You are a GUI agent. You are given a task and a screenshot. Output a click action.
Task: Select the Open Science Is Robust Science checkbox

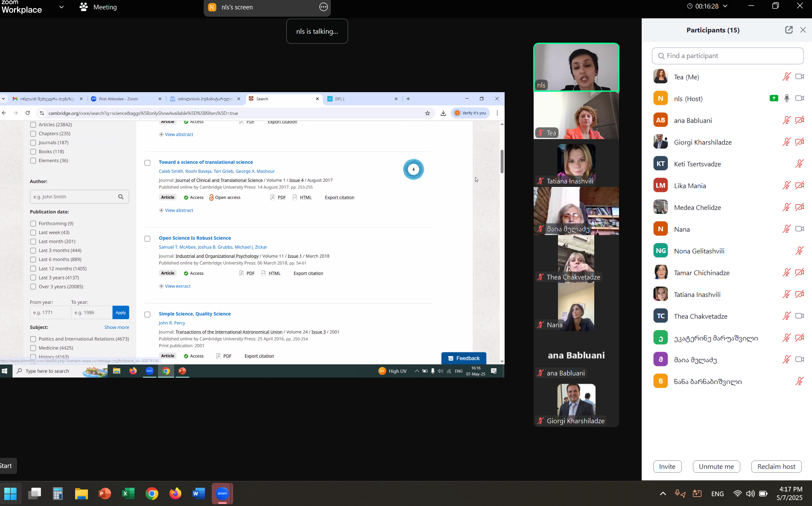coord(147,238)
